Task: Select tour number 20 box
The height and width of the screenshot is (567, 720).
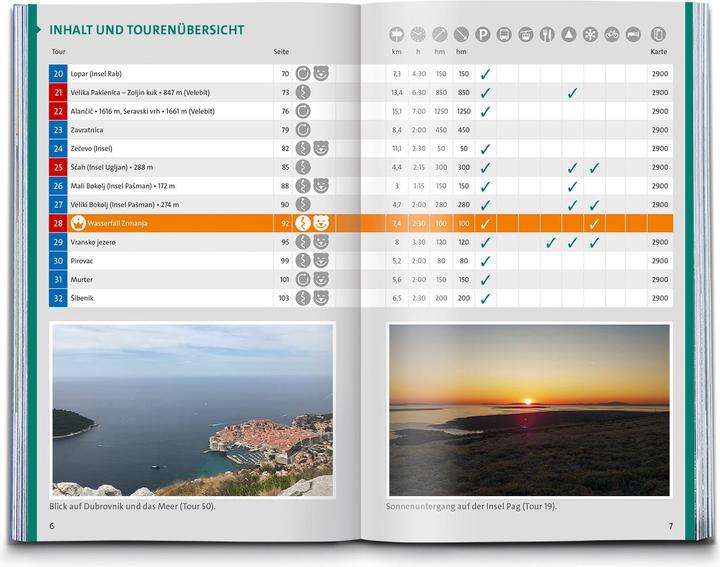Action: point(58,73)
